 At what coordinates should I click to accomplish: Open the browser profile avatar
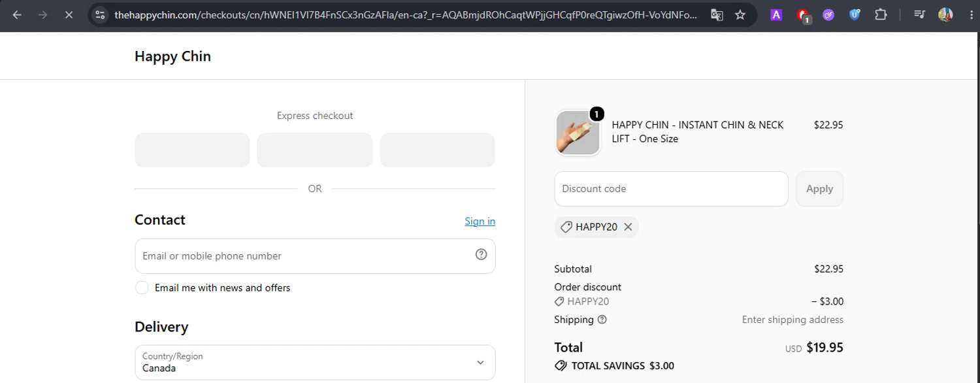pyautogui.click(x=945, y=14)
